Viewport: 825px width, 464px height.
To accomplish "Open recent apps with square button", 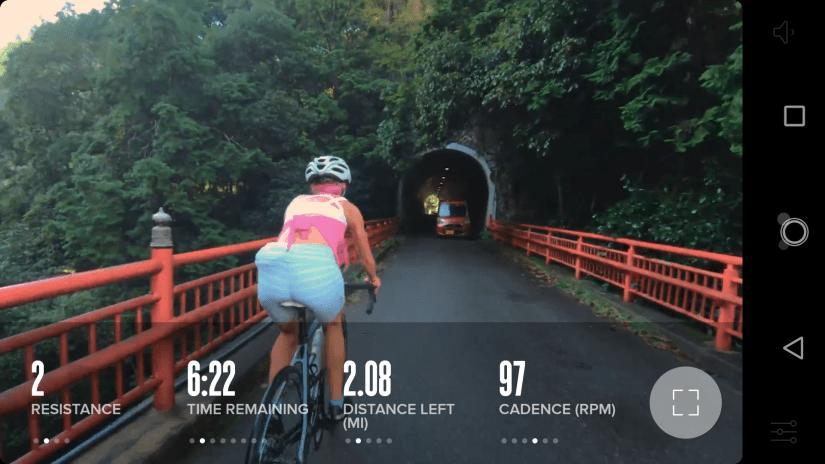I will pos(794,116).
